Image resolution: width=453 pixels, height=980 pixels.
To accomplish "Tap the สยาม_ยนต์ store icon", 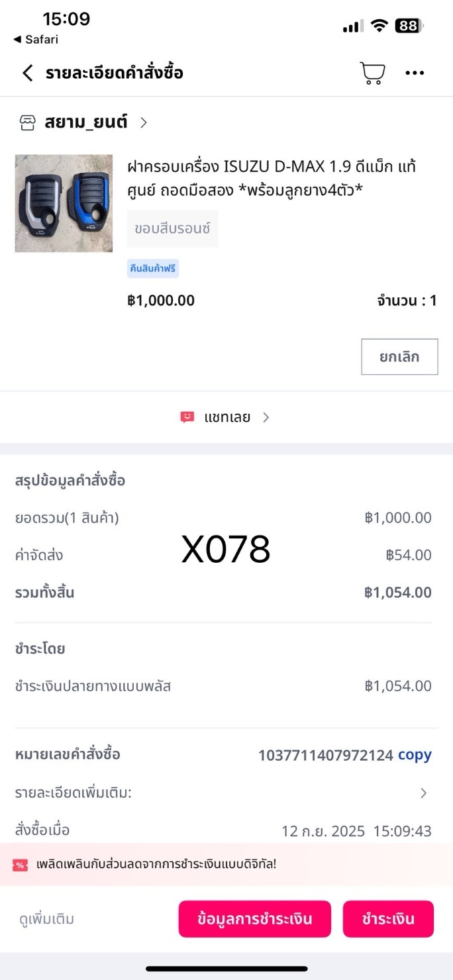I will [x=27, y=122].
